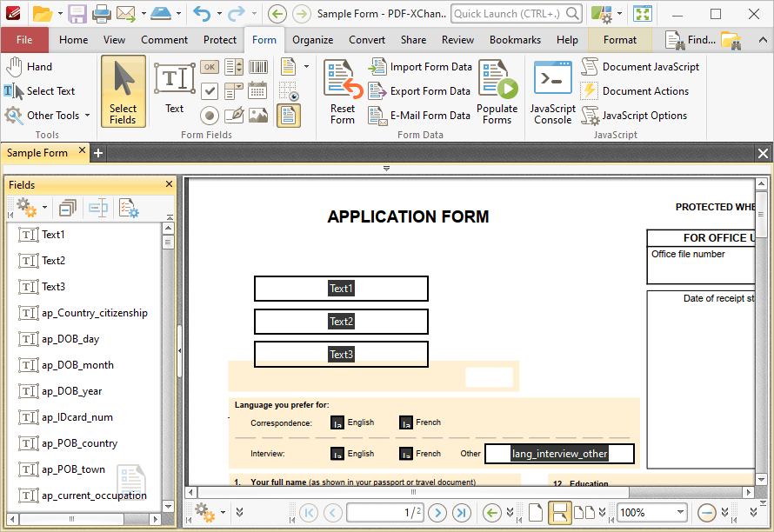774x532 pixels.
Task: Add a check box form field
Action: point(210,90)
